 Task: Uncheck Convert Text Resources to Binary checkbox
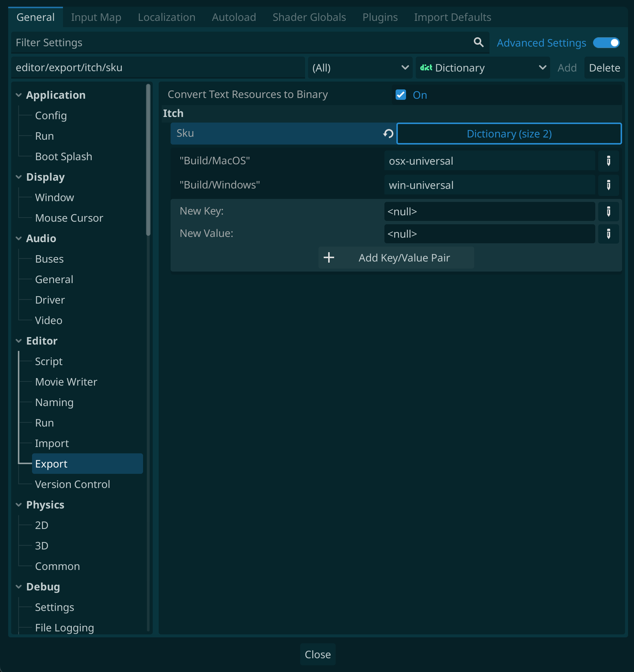click(401, 95)
